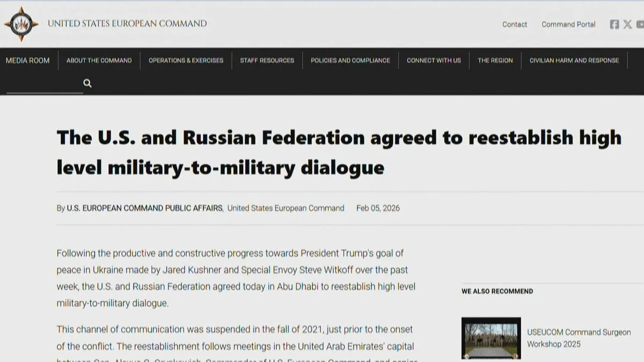Open the YouTube social icon
This screenshot has height=362, width=644.
(640, 24)
